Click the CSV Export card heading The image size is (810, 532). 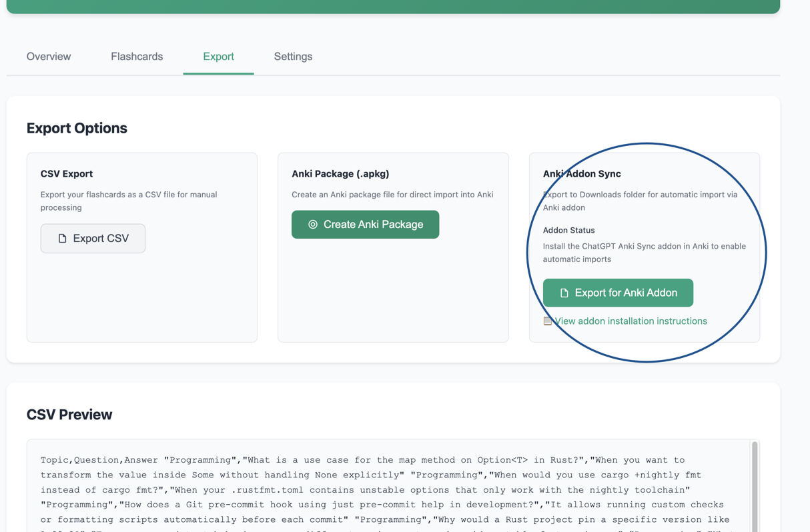pos(67,174)
